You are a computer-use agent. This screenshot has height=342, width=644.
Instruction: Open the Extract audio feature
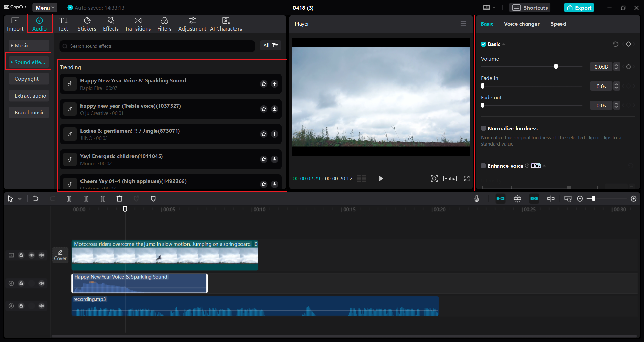click(x=29, y=96)
